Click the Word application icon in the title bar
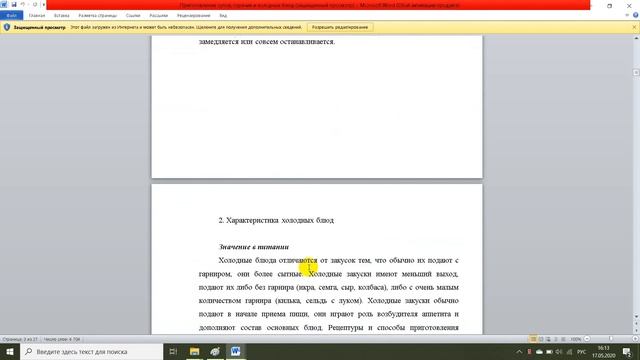This screenshot has width=640, height=360. coord(4,4)
